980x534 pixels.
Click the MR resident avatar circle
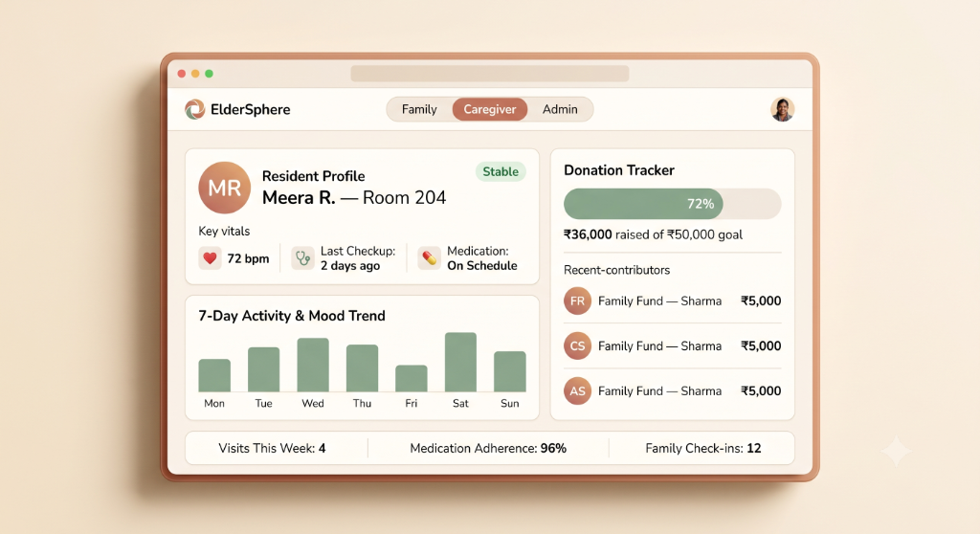click(x=224, y=188)
